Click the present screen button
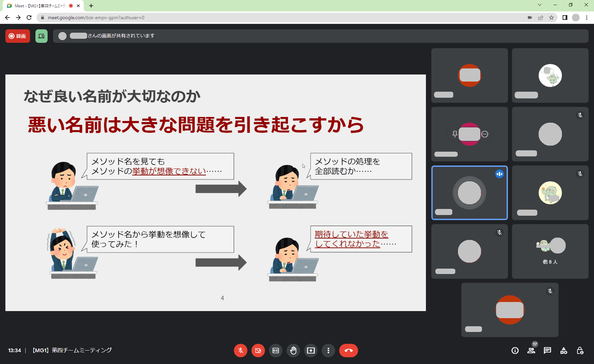The height and width of the screenshot is (364, 594). point(311,351)
